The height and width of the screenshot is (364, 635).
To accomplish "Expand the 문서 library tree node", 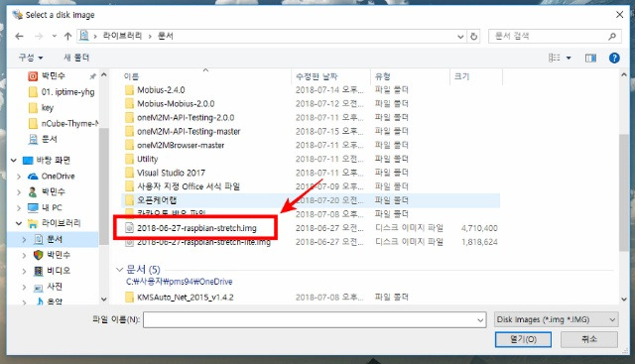I will [x=24, y=240].
